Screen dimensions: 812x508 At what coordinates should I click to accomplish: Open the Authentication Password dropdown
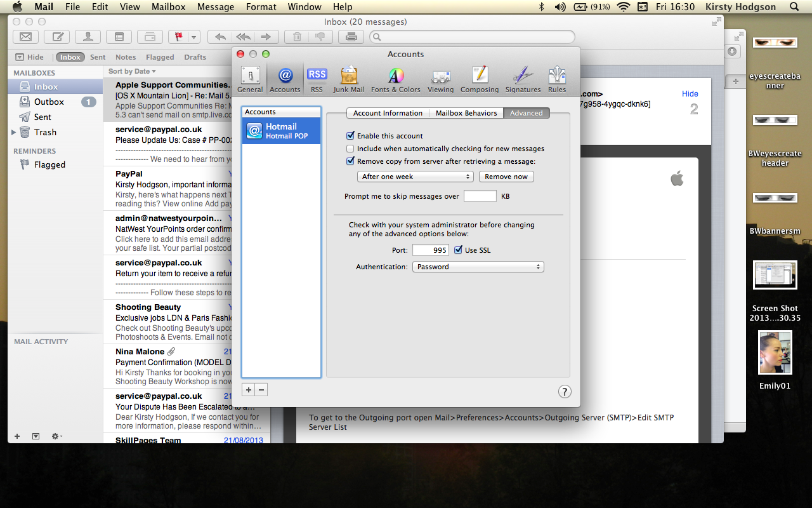[478, 267]
